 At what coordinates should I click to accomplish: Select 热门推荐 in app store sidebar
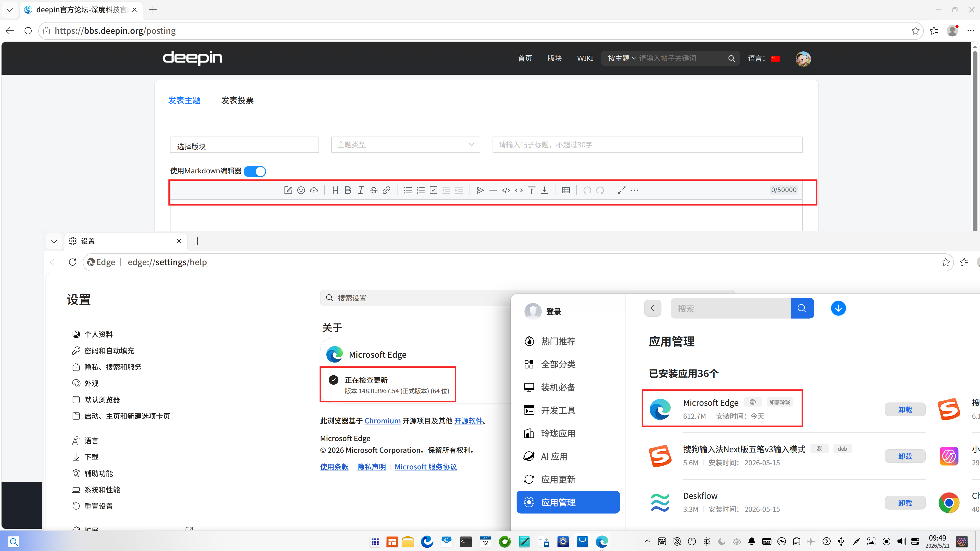click(568, 341)
